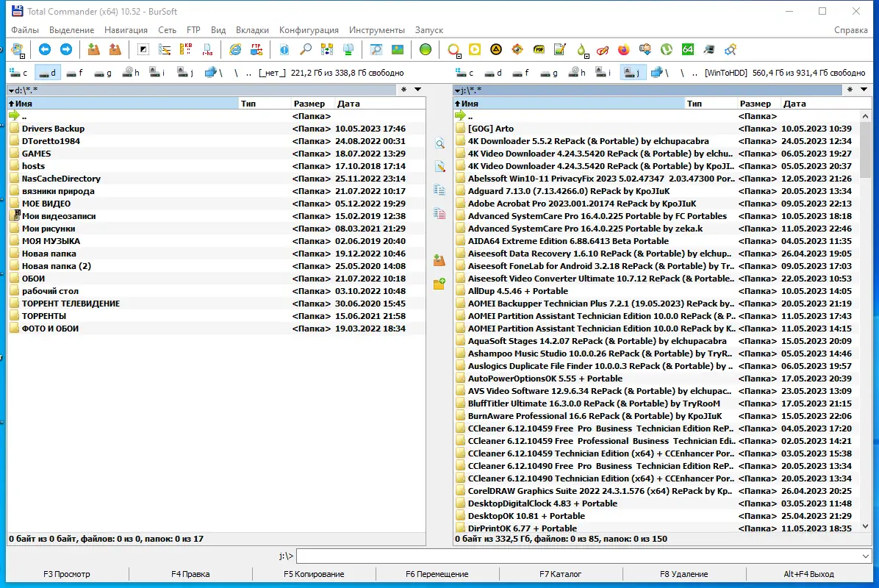
Task: Open the multi-rename tool icon
Action: [x=164, y=49]
